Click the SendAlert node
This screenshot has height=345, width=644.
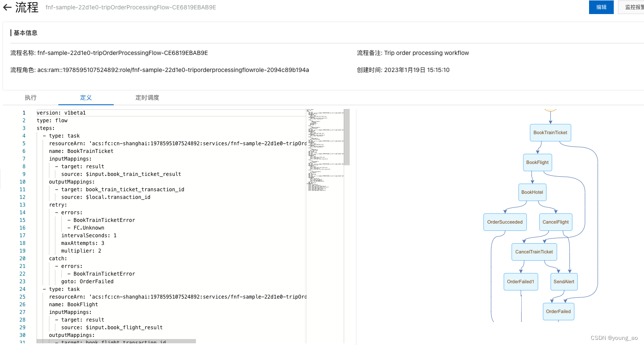pyautogui.click(x=563, y=282)
